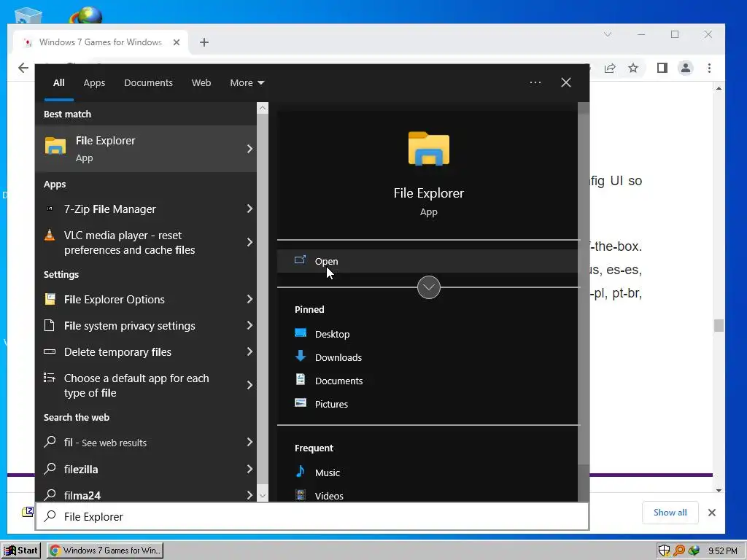Screen dimensions: 747x560
Task: Click the Chrome taskbar button
Action: [106, 551]
